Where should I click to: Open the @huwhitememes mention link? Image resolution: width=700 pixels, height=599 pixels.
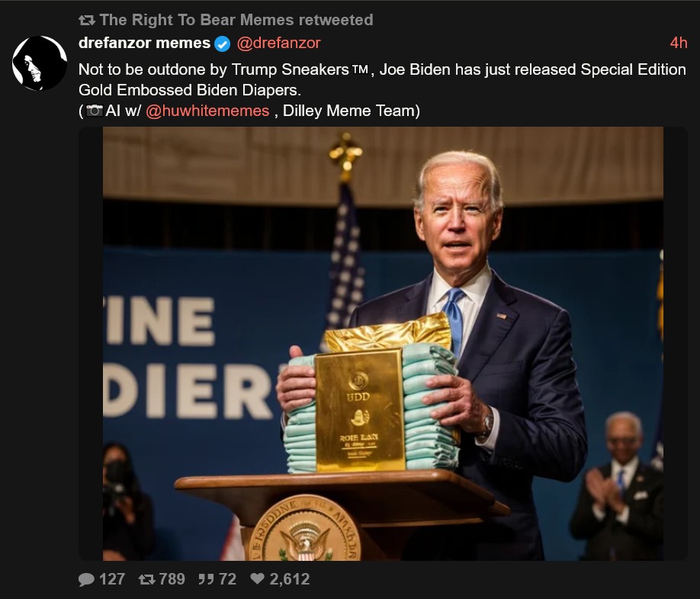(207, 111)
